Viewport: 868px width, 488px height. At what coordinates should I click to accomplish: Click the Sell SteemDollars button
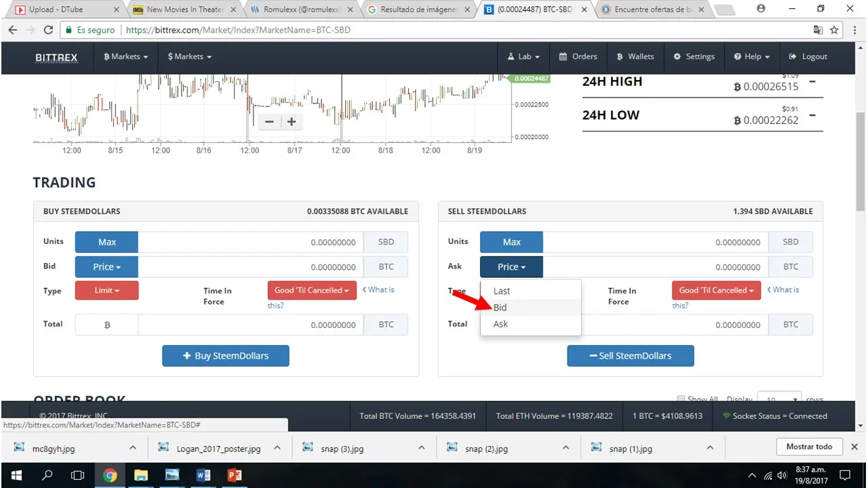click(x=631, y=356)
